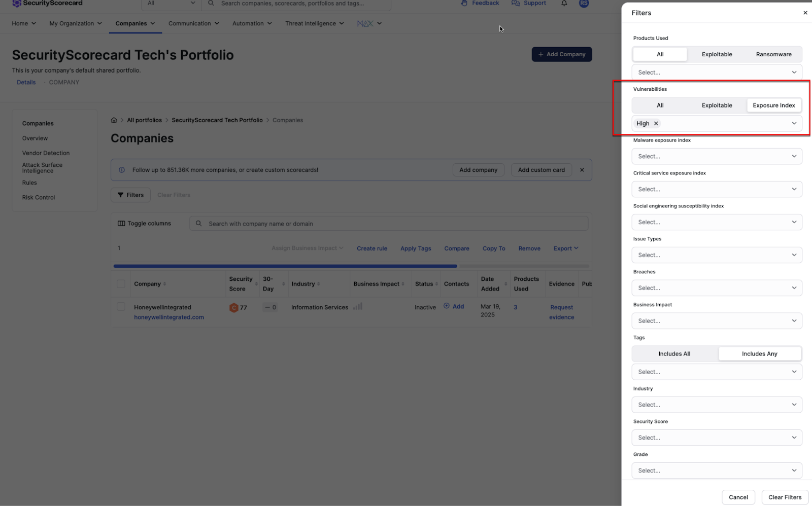The width and height of the screenshot is (812, 506).
Task: Open Threat Intelligence menu
Action: pyautogui.click(x=315, y=23)
